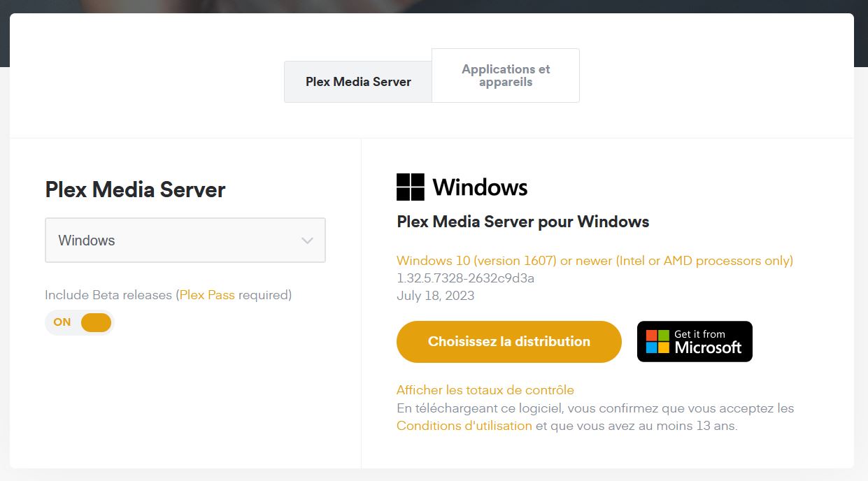Screen dimensions: 868x481
Task: Open the Windows platform dropdown
Action: pyautogui.click(x=185, y=240)
